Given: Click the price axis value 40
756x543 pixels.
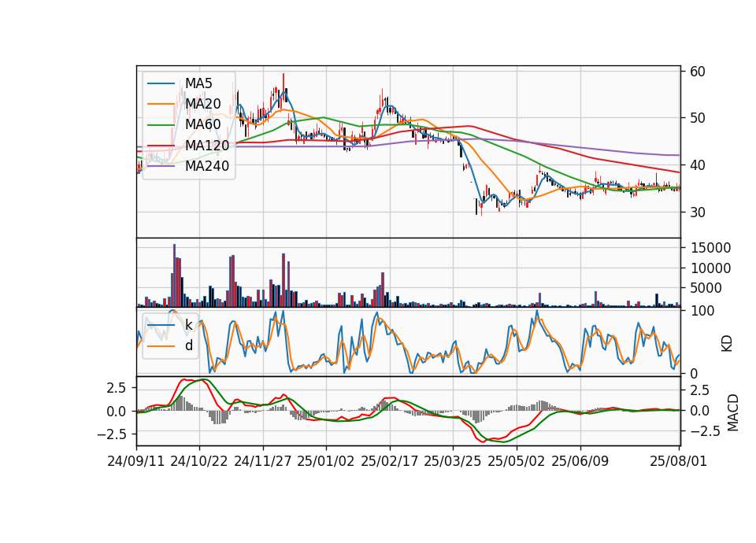Looking at the screenshot, I should pos(698,165).
